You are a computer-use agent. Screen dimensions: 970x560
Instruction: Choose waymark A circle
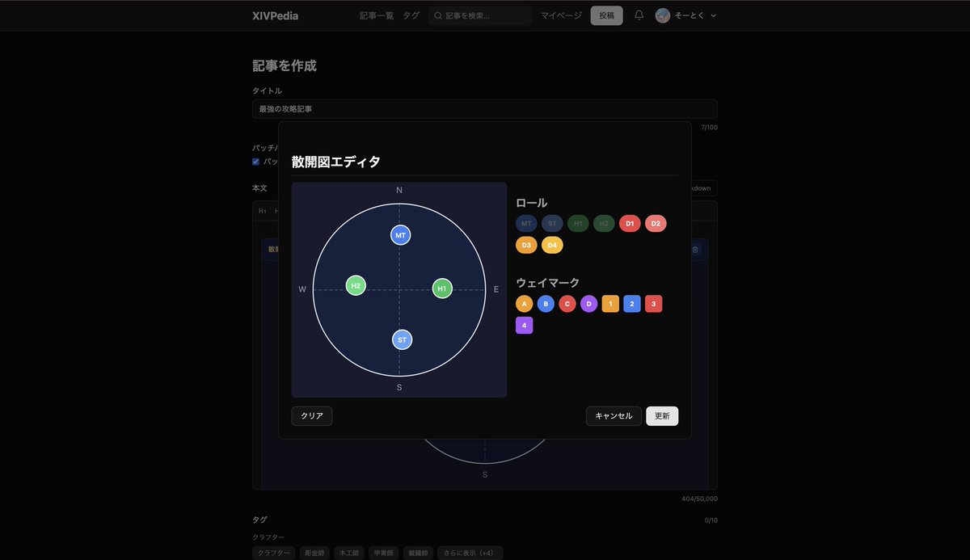point(525,304)
